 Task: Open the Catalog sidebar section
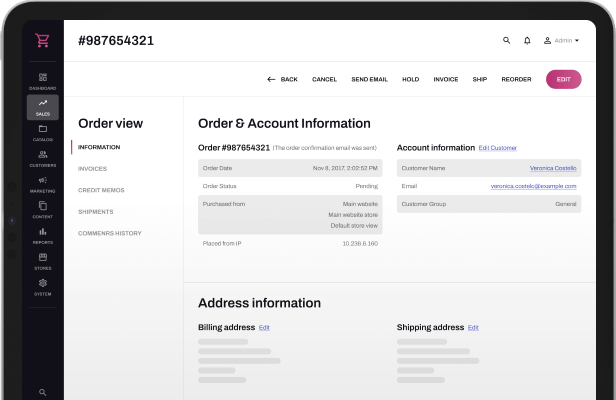(42, 133)
